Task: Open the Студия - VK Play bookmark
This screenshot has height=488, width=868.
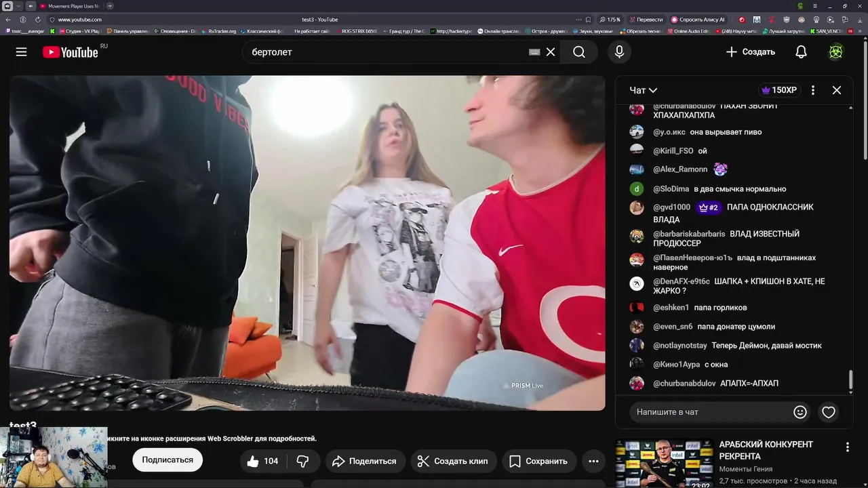Action: pyautogui.click(x=80, y=31)
